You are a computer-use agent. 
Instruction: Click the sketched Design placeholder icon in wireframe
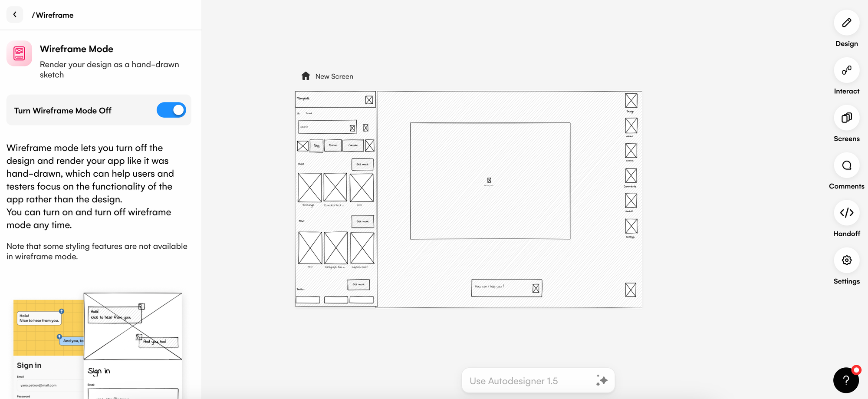click(631, 101)
